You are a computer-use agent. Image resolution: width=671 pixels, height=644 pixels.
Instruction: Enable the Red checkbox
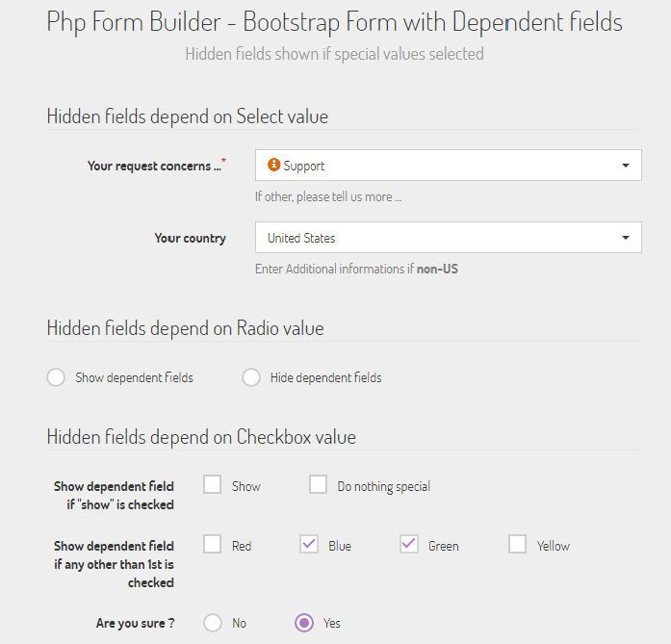(213, 545)
